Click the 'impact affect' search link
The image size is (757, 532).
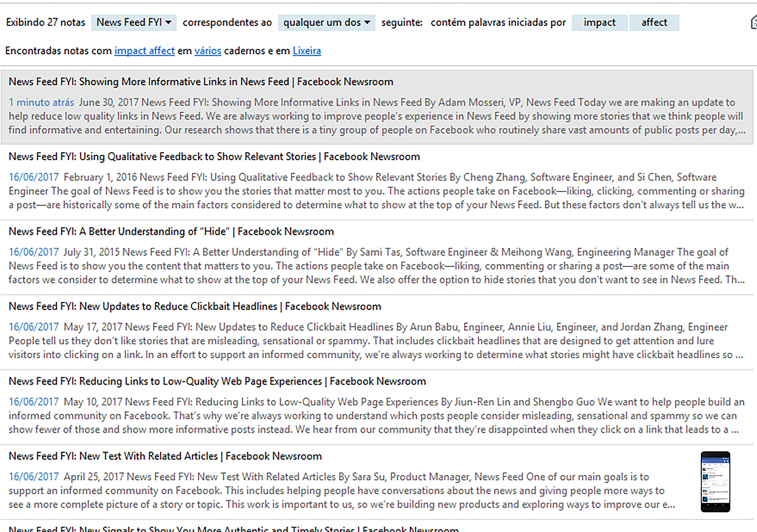pyautogui.click(x=144, y=51)
